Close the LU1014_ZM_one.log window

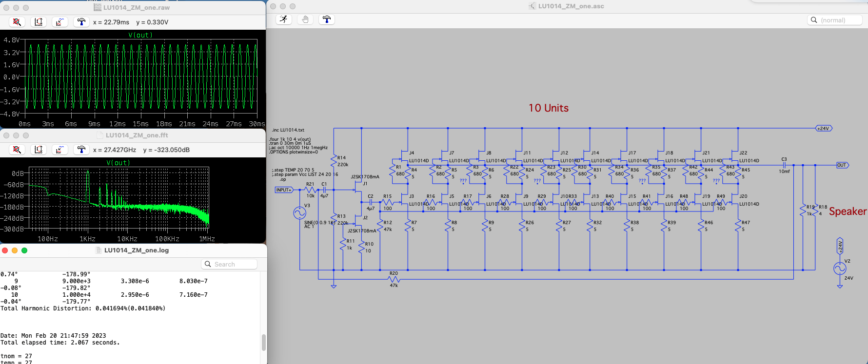[5, 250]
